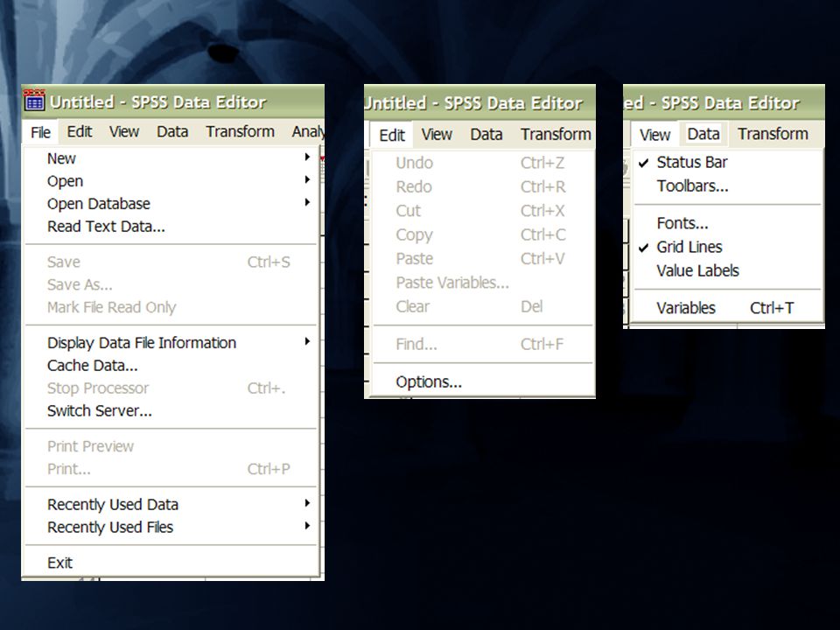
Task: Open the Analyze menu in left window
Action: [307, 132]
